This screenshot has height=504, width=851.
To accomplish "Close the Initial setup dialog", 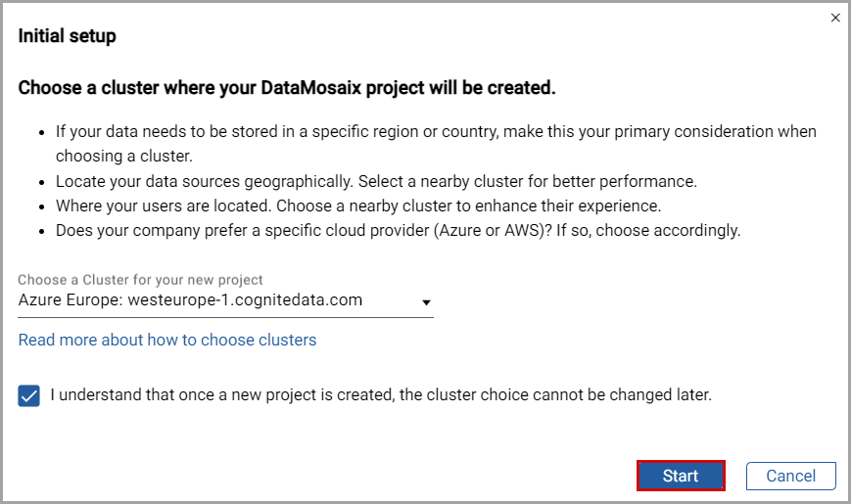I will pos(834,18).
